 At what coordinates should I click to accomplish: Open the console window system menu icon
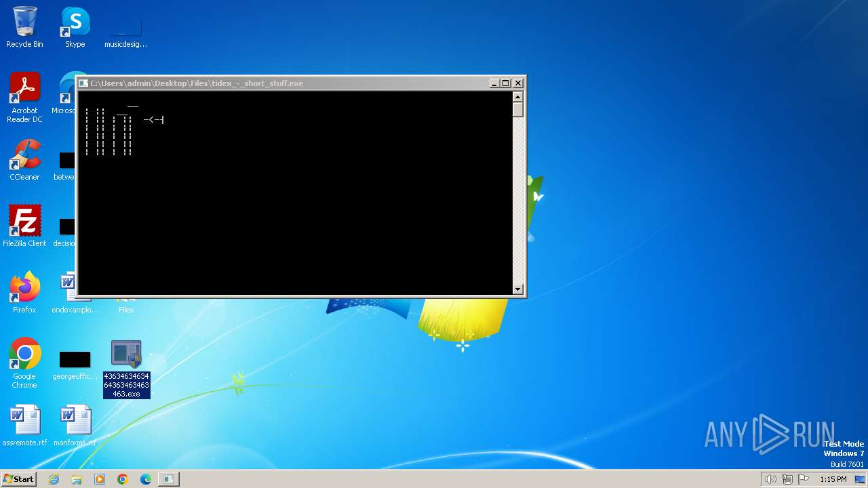coord(83,83)
